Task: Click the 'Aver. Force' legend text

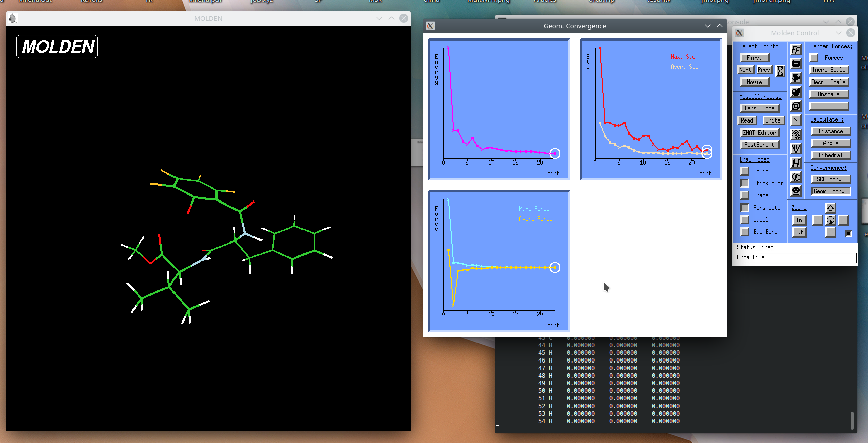Action: click(x=536, y=219)
